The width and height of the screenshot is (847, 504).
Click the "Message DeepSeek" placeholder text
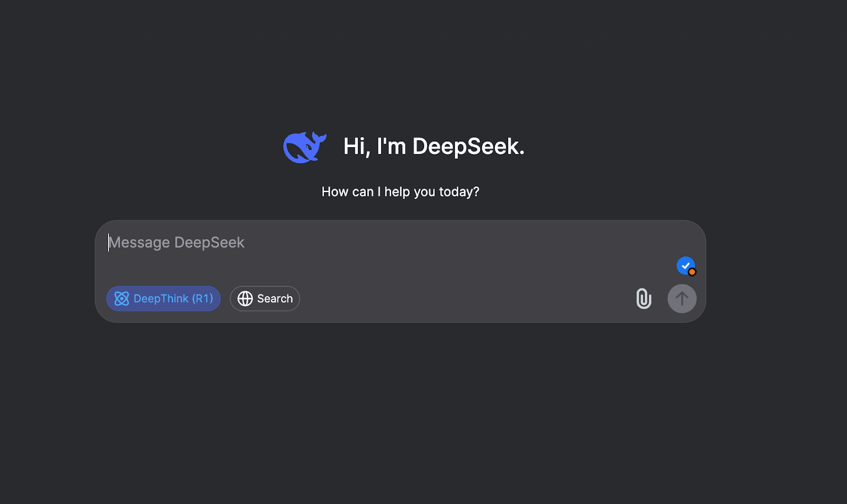coord(177,242)
